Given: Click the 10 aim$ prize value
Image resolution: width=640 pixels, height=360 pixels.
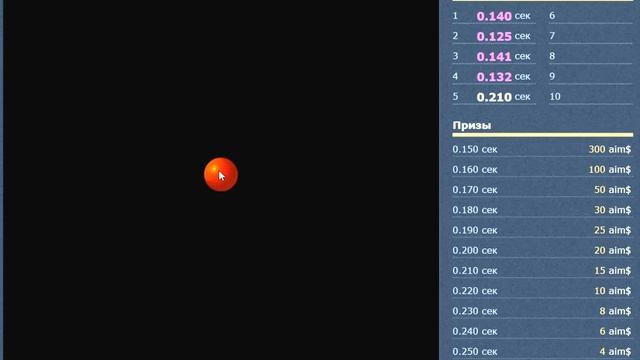Looking at the screenshot, I should click(613, 291).
